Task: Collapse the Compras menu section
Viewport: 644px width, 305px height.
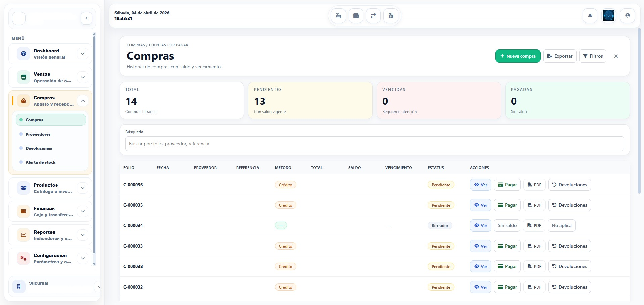Action: pos(83,101)
